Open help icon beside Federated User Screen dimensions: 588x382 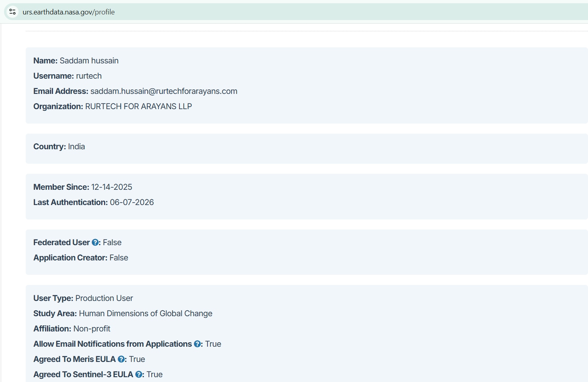click(95, 242)
